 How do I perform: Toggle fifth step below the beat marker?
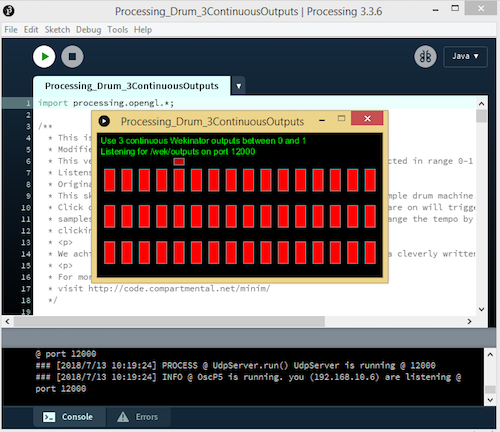coord(179,180)
